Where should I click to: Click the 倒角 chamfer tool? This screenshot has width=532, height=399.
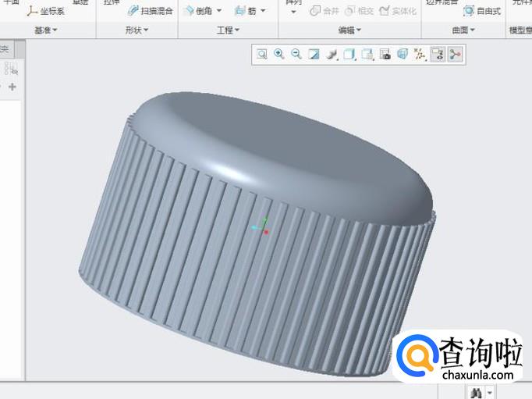click(198, 11)
